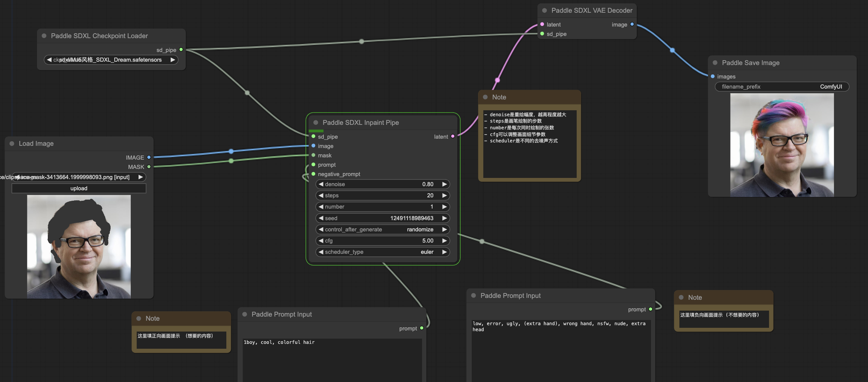Collapse the Load Image node via its dot
Viewport: 868px width, 382px height.
coord(12,144)
